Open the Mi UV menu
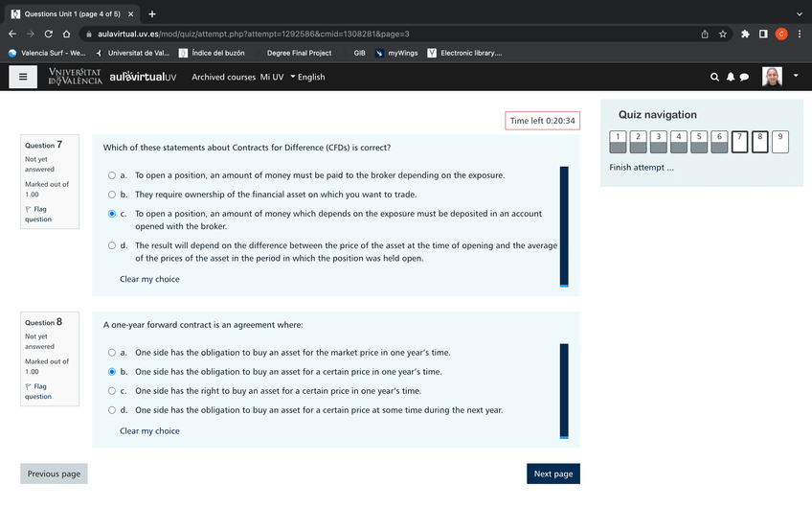The height and width of the screenshot is (508, 812). pyautogui.click(x=272, y=77)
